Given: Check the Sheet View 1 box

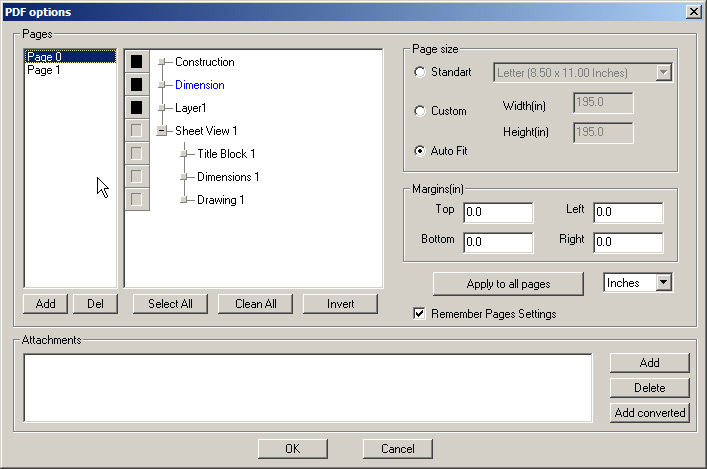Looking at the screenshot, I should coord(137,131).
